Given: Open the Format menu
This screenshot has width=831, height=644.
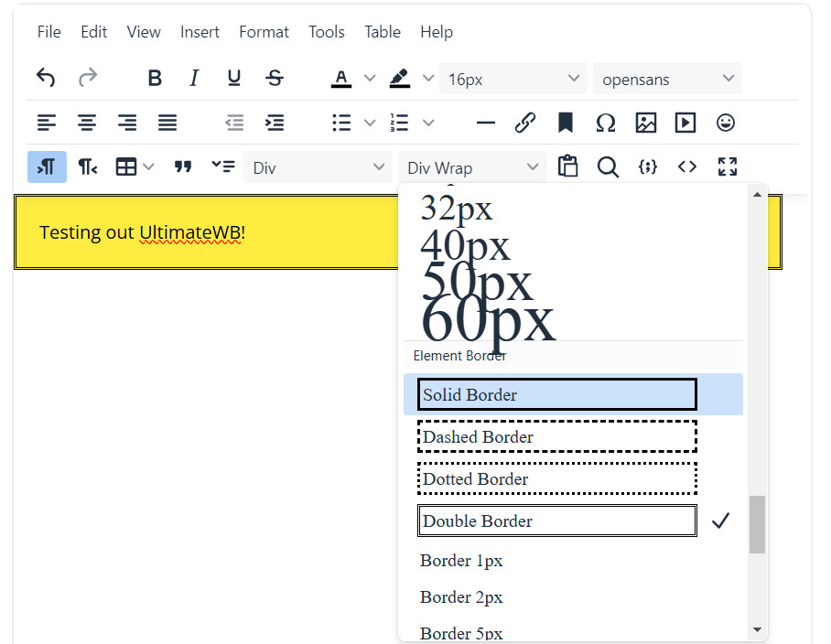Looking at the screenshot, I should 264,32.
